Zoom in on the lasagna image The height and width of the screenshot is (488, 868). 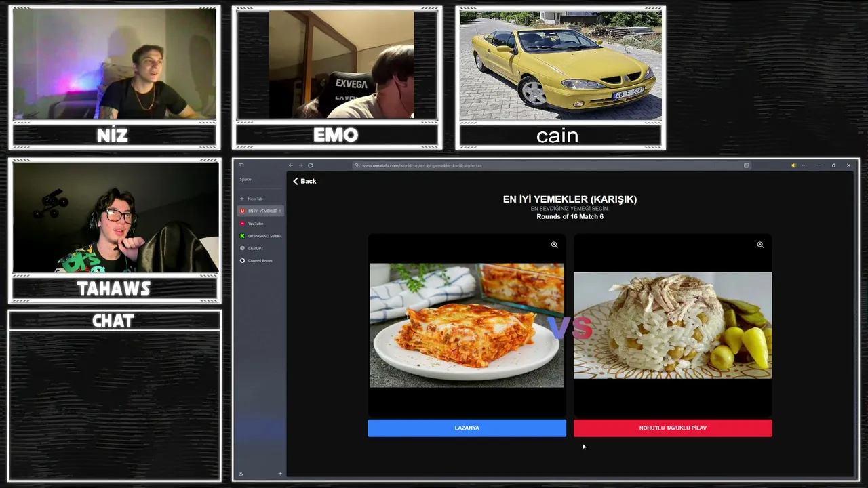(x=555, y=245)
